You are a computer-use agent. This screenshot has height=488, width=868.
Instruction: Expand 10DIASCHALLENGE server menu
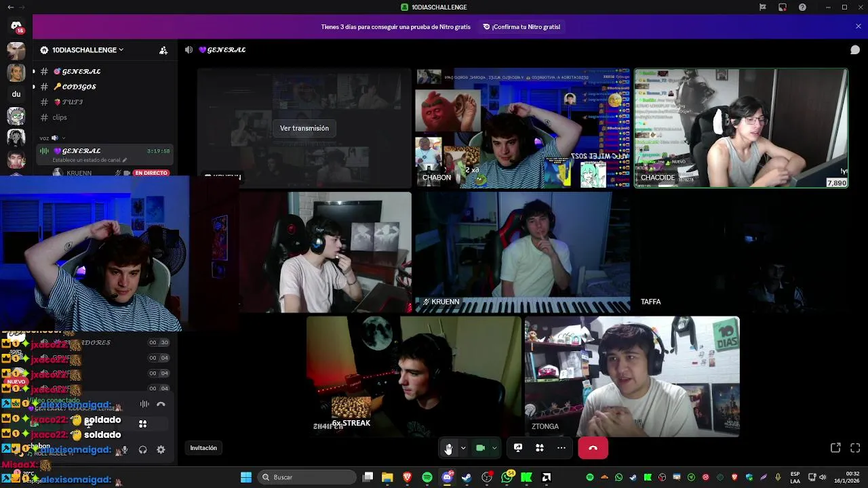88,50
